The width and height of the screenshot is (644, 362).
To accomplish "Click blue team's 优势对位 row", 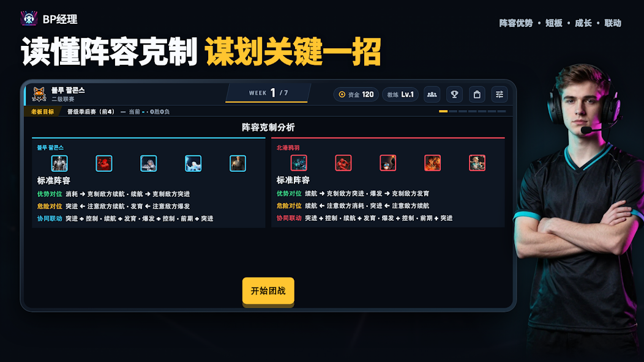I will [113, 194].
